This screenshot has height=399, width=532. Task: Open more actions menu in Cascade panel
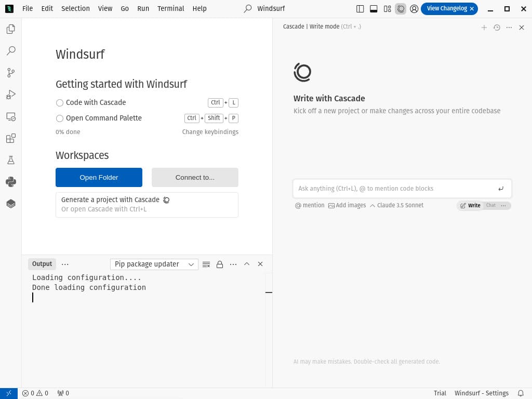tap(509, 27)
